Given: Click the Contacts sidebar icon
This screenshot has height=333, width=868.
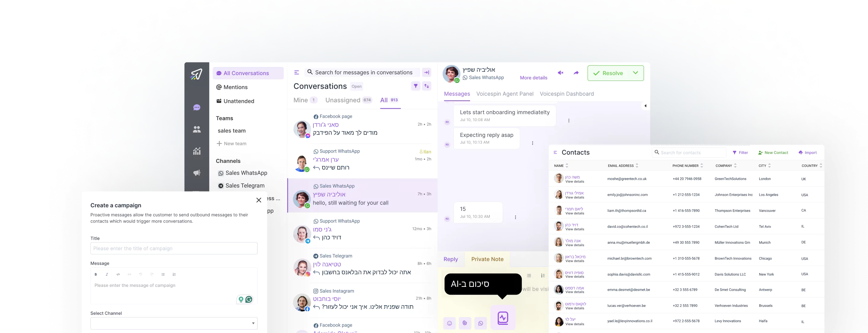Looking at the screenshot, I should [197, 129].
